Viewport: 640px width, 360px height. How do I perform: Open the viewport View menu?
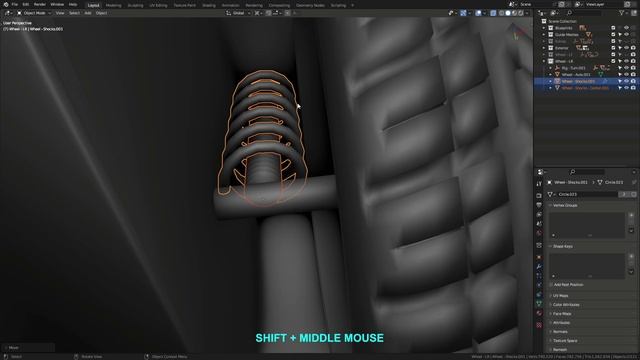pos(60,13)
